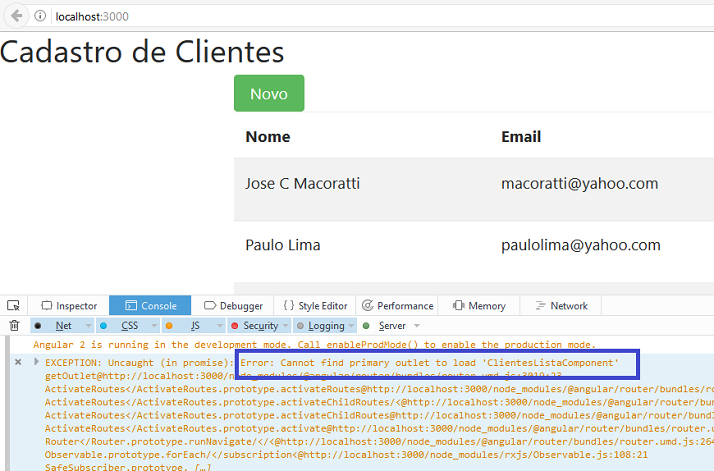Screen dimensions: 714x471
Task: Click the browser back arrow button
Action: coord(16,16)
